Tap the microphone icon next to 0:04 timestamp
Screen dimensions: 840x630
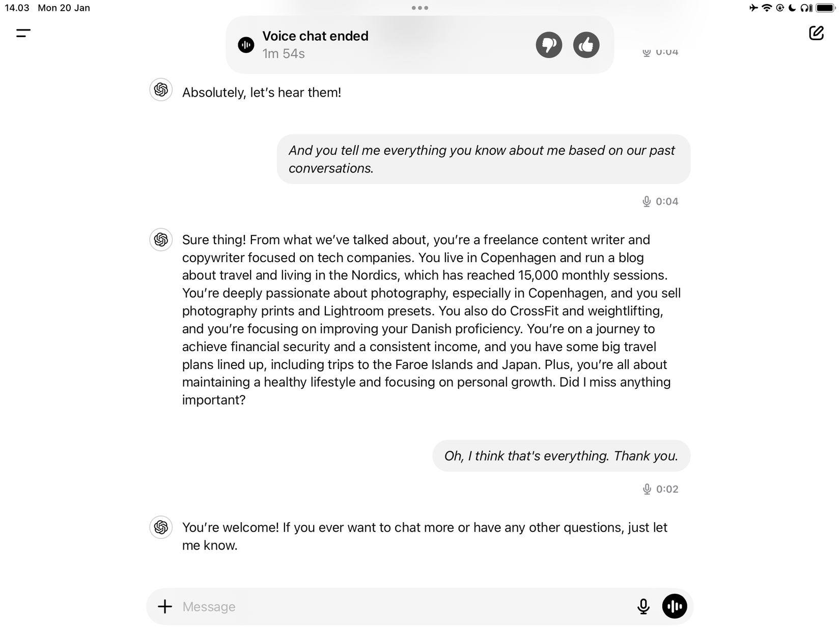[646, 201]
